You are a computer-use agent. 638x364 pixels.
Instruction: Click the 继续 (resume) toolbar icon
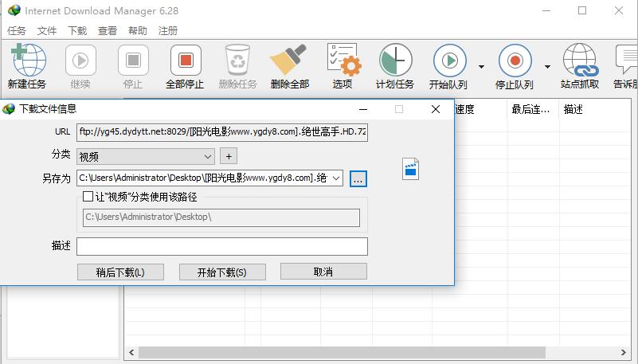(80, 61)
